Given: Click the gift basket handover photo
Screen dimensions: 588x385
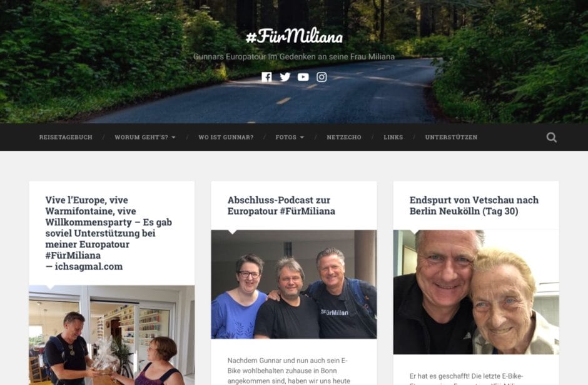Looking at the screenshot, I should pos(112,335).
